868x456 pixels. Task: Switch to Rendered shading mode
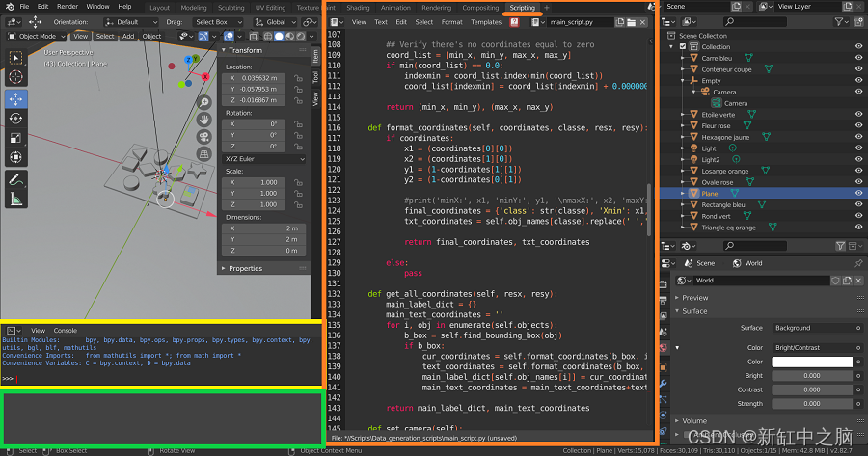[301, 36]
